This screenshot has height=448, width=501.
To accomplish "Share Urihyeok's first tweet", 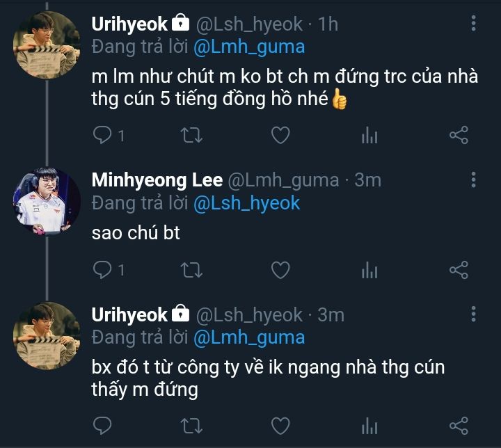I will 459,135.
